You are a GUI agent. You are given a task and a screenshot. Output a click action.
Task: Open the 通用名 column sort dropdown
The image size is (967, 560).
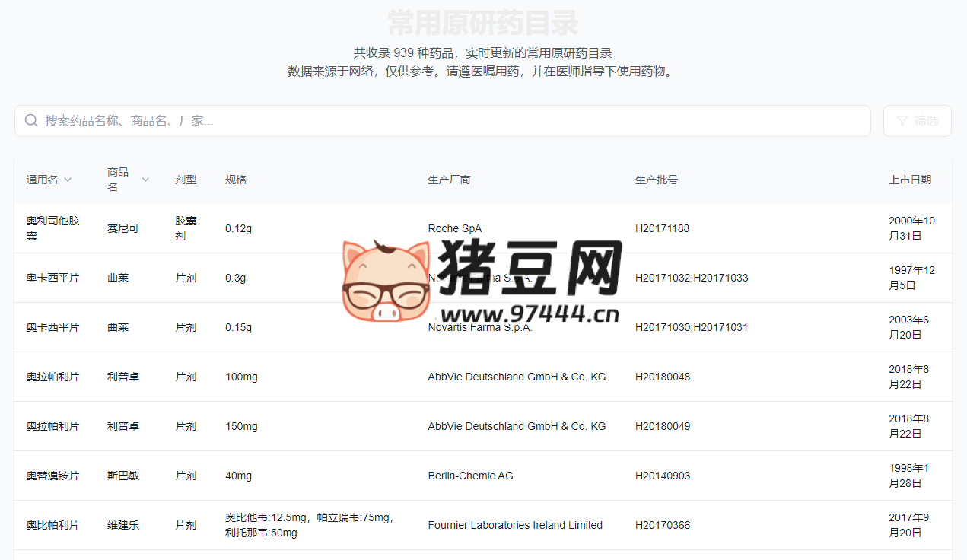click(x=68, y=180)
